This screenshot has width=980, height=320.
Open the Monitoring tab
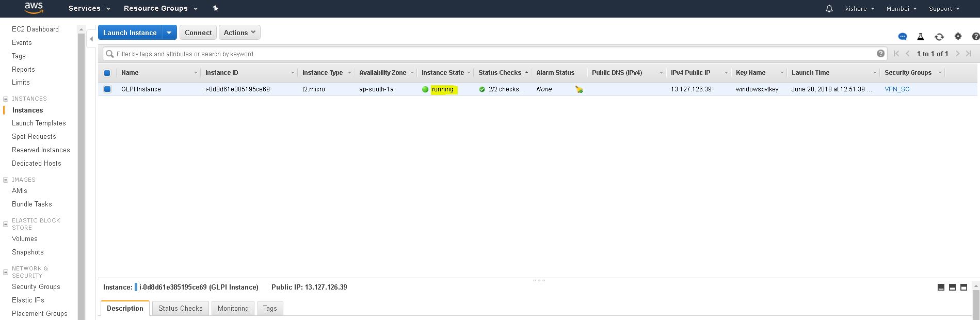click(x=233, y=308)
